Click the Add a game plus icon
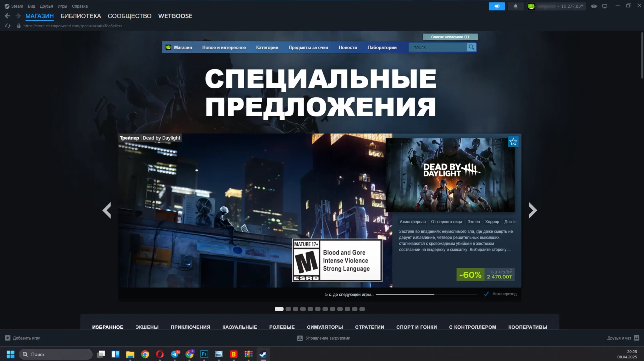Image resolution: width=644 pixels, height=361 pixels. [x=8, y=338]
